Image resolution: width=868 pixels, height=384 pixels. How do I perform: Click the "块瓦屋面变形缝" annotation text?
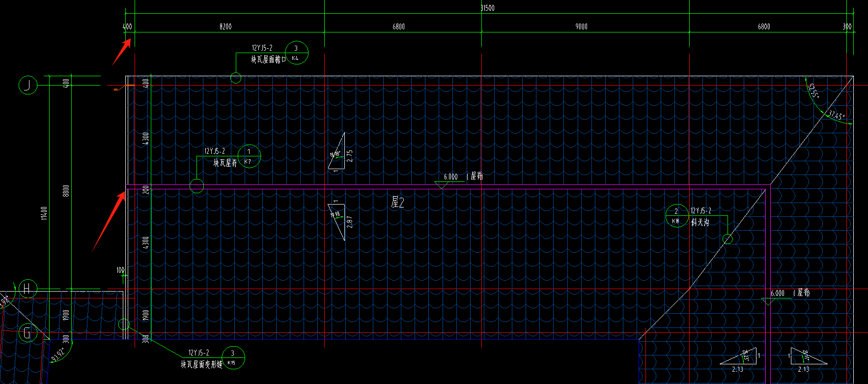click(x=201, y=364)
